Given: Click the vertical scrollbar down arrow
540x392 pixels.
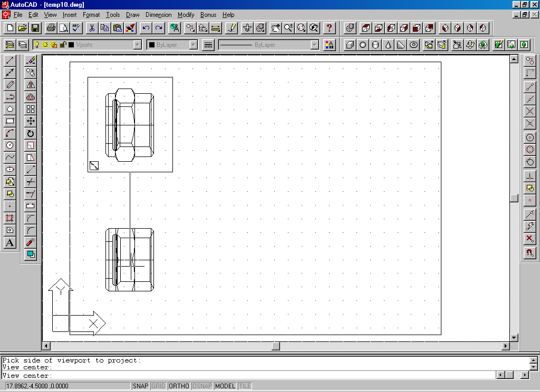Looking at the screenshot, I should (514, 337).
